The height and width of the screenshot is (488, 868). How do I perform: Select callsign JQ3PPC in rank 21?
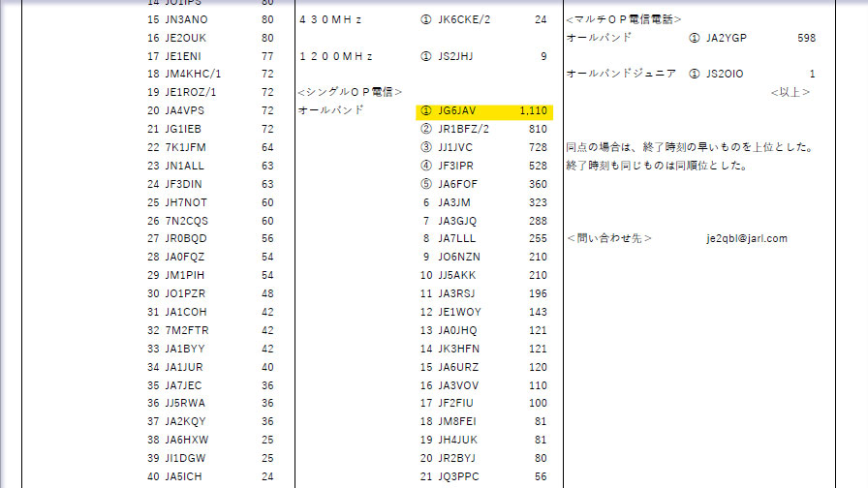[458, 475]
